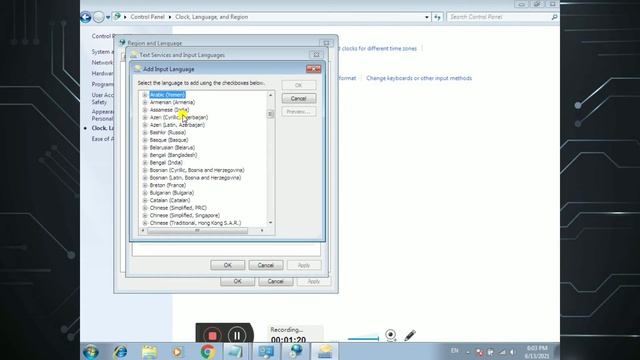
Task: Select 'Azeri (Cyrillic, Azerbaijan)' list row
Action: coord(179,118)
